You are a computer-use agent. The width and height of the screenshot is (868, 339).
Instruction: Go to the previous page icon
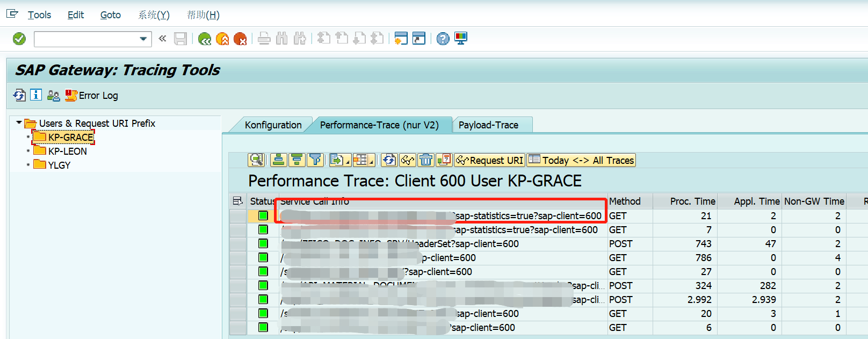(x=342, y=39)
